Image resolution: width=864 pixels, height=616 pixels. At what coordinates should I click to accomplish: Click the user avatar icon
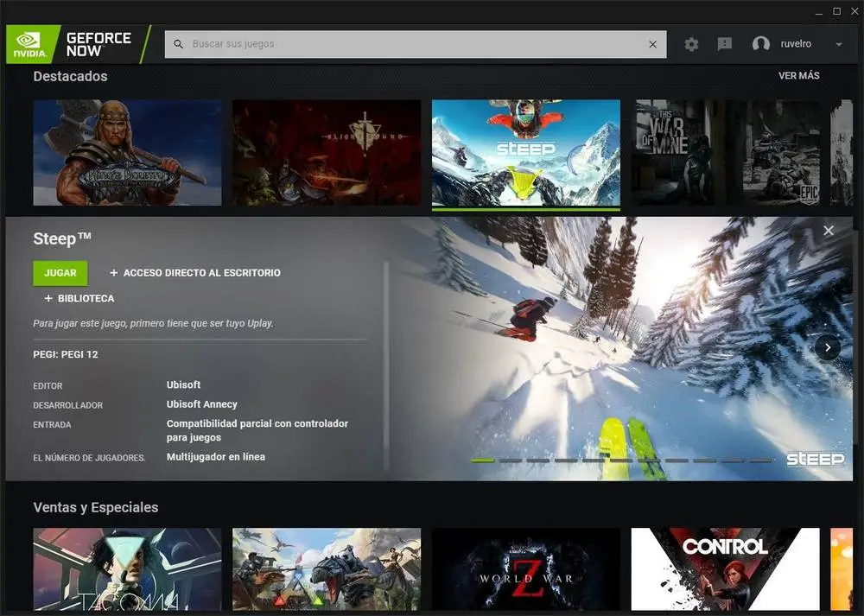[761, 44]
